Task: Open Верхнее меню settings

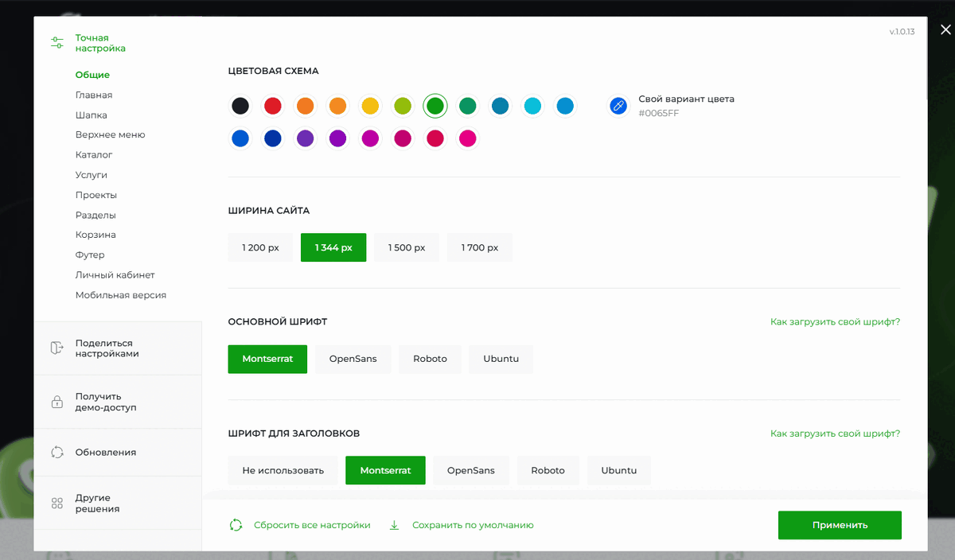Action: tap(110, 135)
